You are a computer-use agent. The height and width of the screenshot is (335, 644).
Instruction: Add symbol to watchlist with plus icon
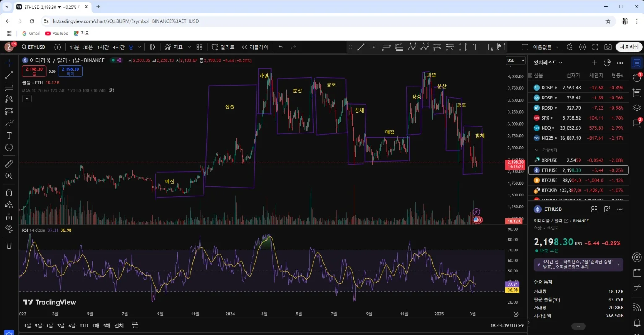(x=594, y=63)
